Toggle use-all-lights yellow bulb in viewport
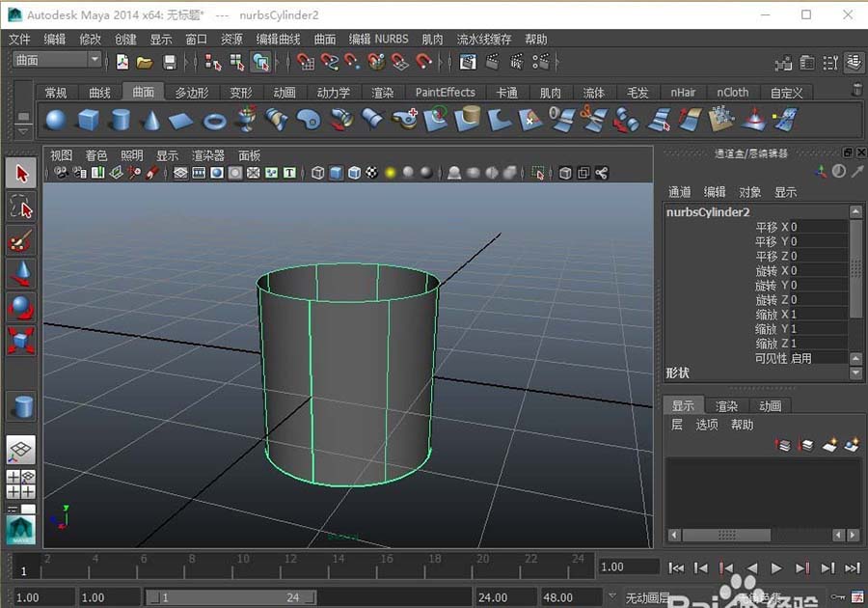This screenshot has height=608, width=868. (x=391, y=173)
